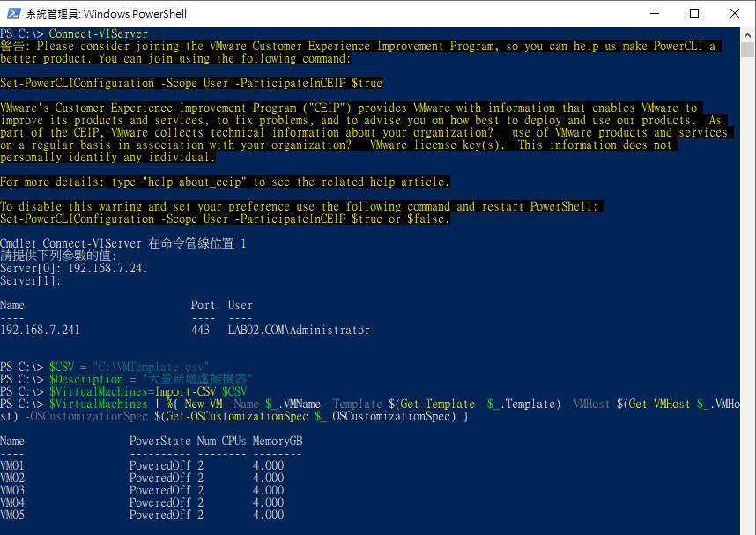Click the scrollbar down arrow
The width and height of the screenshot is (756, 535).
pos(748,527)
